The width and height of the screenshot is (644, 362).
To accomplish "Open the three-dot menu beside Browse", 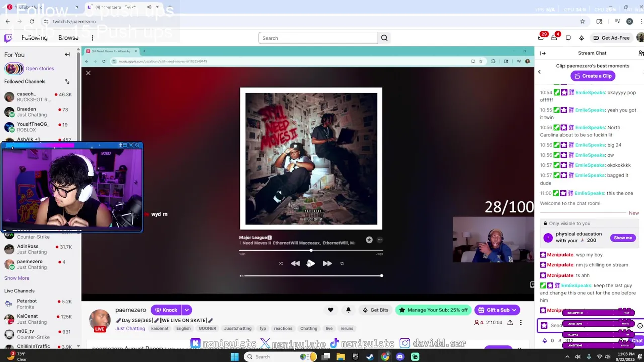I will click(x=92, y=38).
